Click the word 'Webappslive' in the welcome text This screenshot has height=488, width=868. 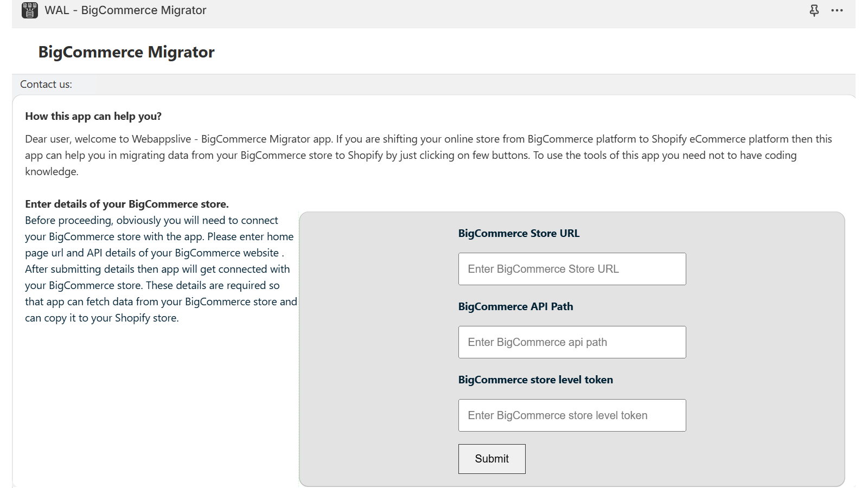[161, 139]
